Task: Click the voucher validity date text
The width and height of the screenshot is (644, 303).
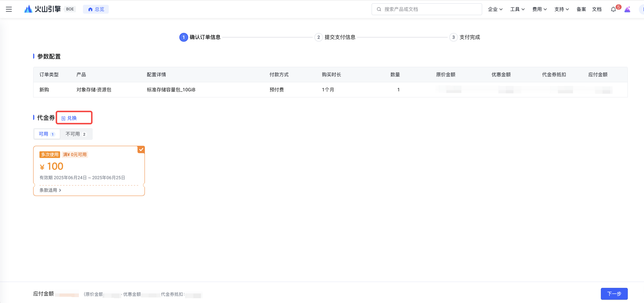Action: pyautogui.click(x=82, y=178)
